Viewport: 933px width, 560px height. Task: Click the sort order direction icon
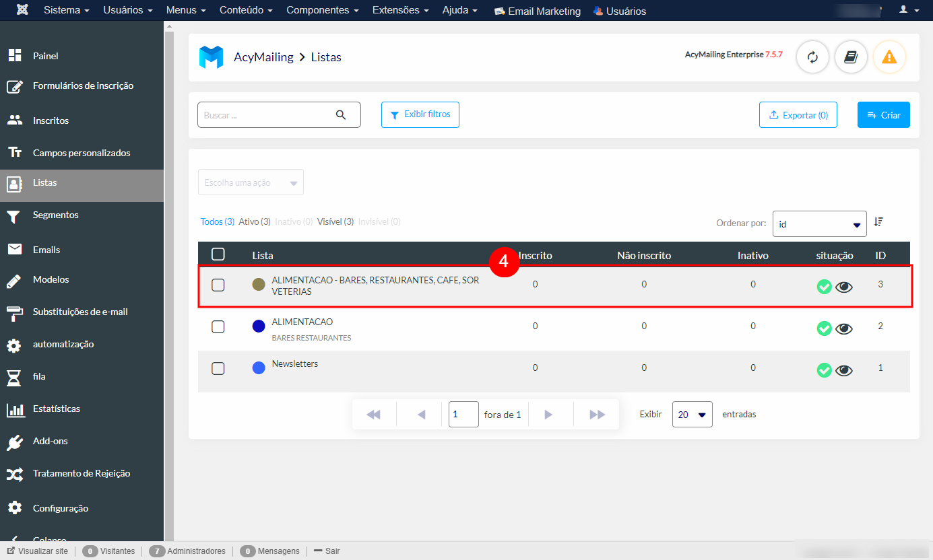point(878,221)
